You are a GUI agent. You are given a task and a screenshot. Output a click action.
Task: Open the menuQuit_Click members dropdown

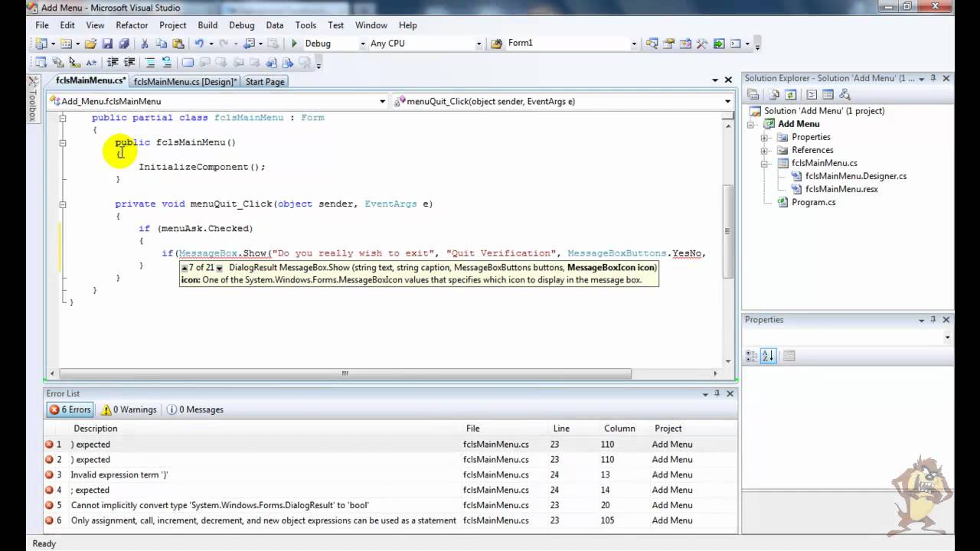coord(727,101)
